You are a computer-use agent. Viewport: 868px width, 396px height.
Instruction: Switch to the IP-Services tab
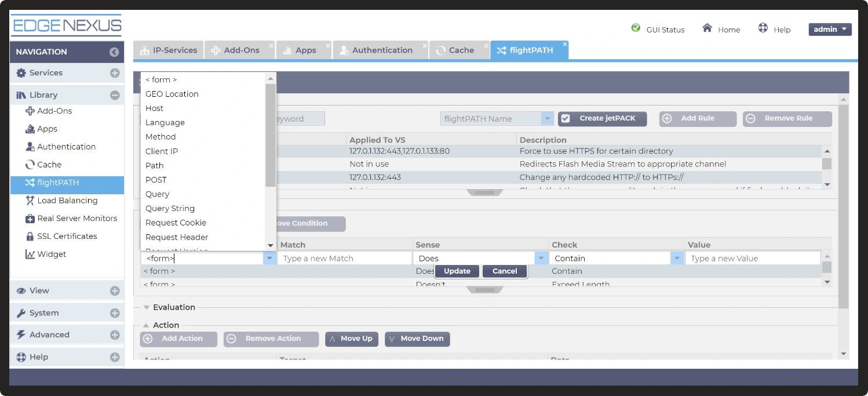pyautogui.click(x=169, y=50)
